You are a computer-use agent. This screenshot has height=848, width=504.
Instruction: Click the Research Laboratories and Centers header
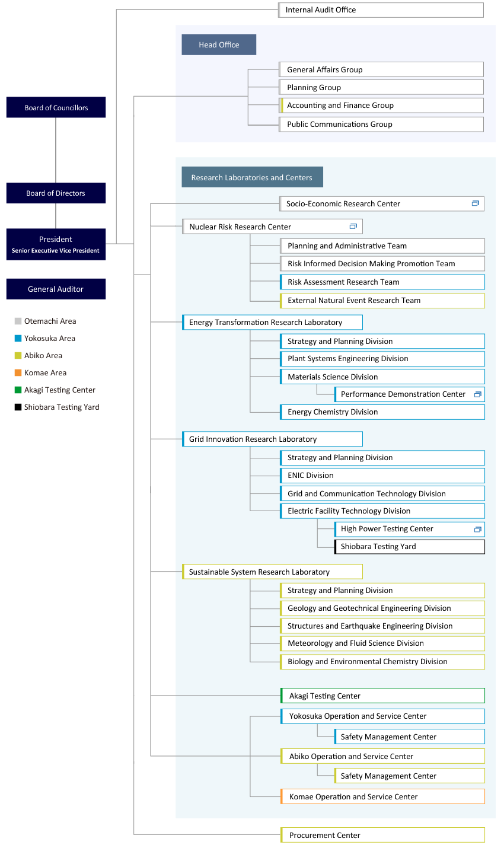click(x=252, y=177)
